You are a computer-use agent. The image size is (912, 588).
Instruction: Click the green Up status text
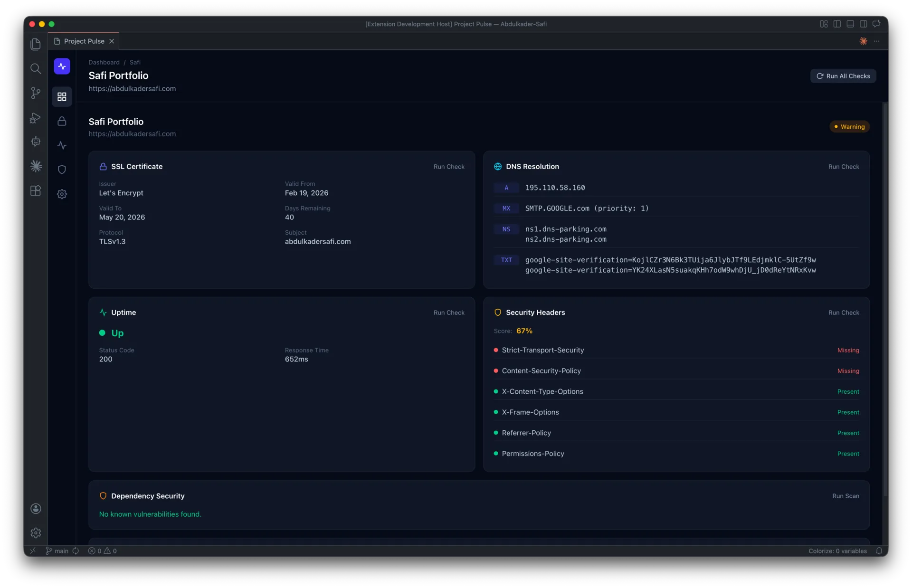[x=117, y=333]
